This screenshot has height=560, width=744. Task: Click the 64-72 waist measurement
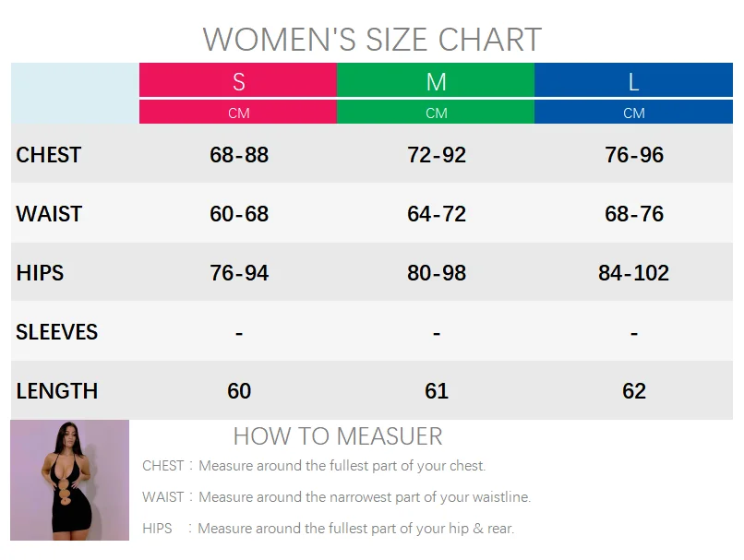437,214
